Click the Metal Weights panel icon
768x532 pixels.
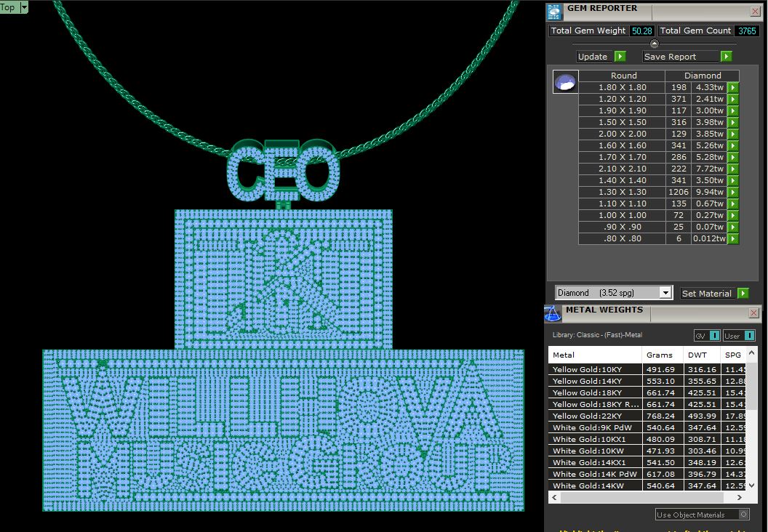[553, 314]
